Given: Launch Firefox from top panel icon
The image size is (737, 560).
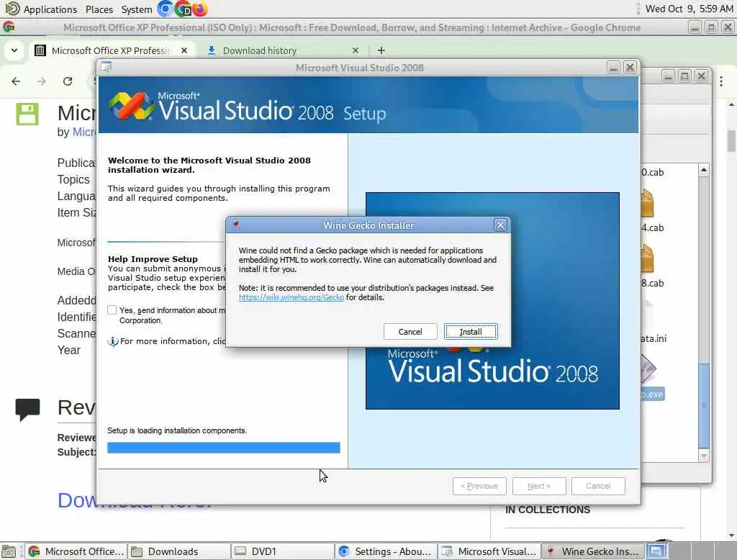Looking at the screenshot, I should (x=200, y=9).
